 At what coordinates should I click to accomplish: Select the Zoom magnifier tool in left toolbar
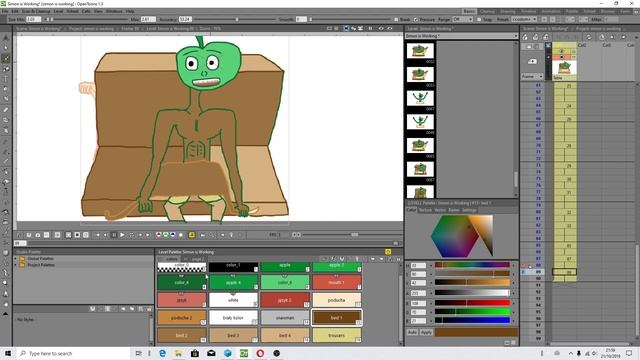[x=6, y=283]
